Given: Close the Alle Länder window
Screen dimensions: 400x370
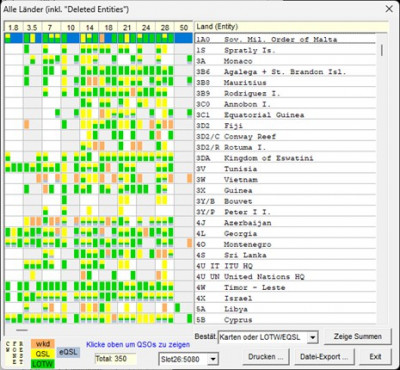Looking at the screenshot, I should 389,9.
